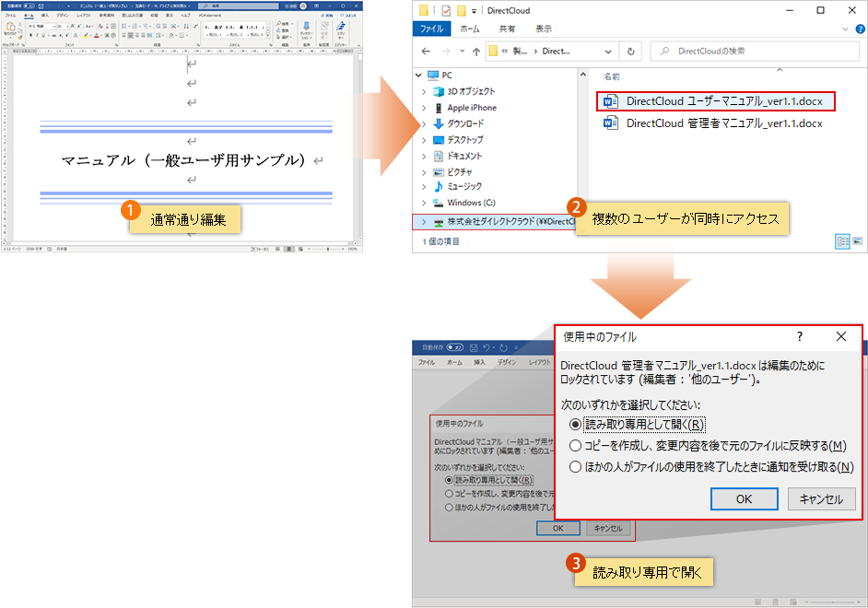Toggle AutoSave switch in the bottom Word window

pos(455,347)
